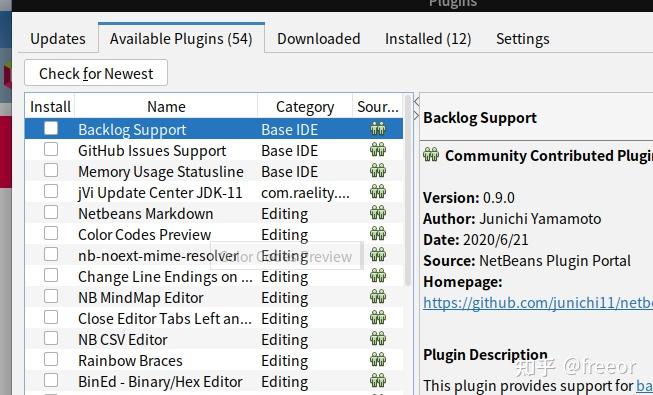Click the community icon in BinEd Binary/Hex Editor row

(x=378, y=381)
